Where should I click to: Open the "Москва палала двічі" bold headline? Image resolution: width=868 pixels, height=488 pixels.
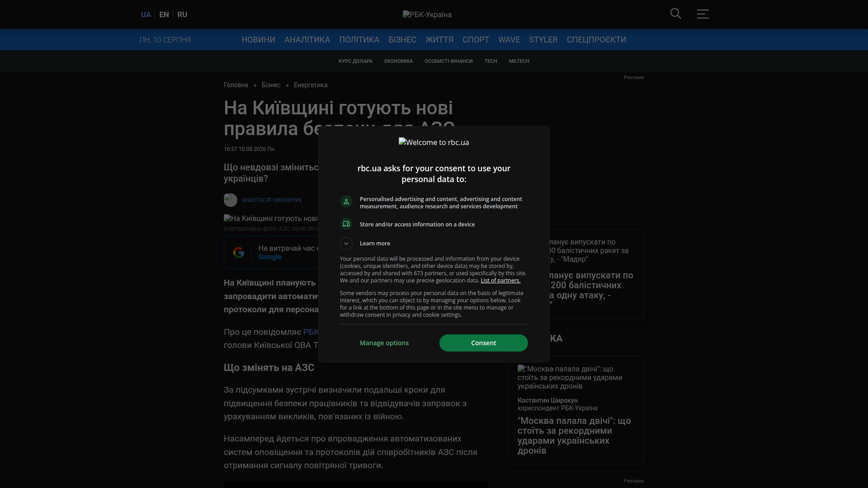pos(574,436)
